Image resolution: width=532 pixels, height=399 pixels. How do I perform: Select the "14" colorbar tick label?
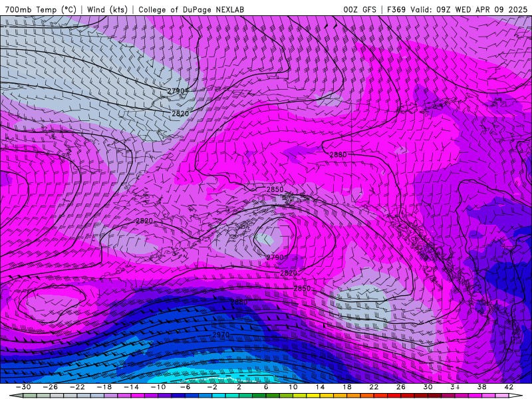(320, 387)
